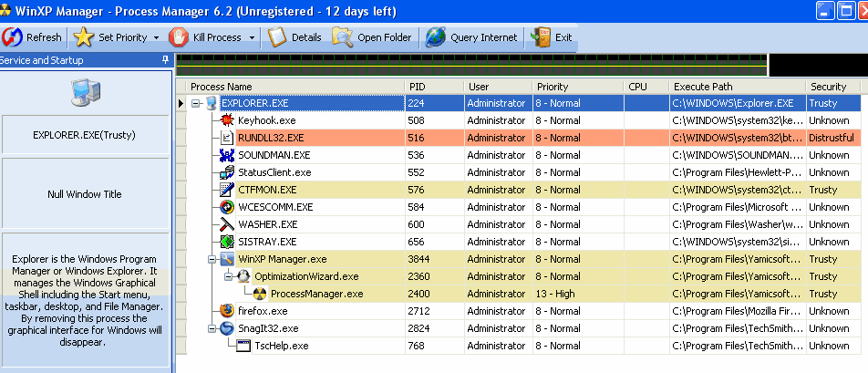Open the Kill Process dropdown arrow

tap(252, 37)
